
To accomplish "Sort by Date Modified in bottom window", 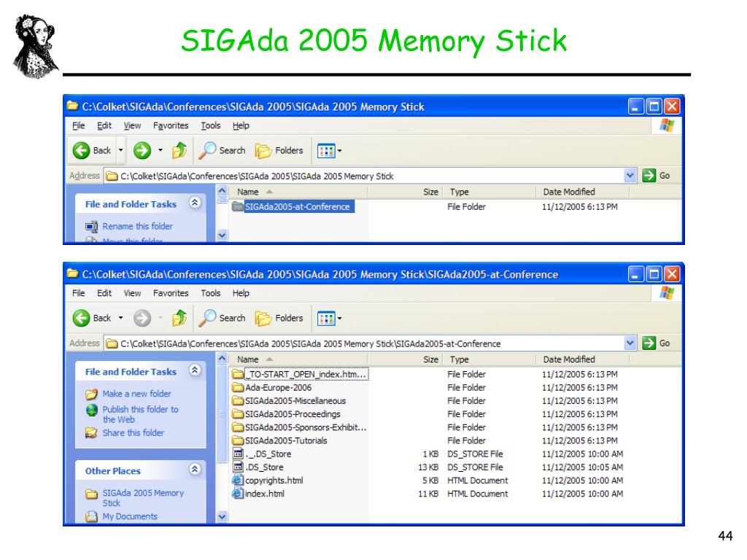I will [583, 359].
